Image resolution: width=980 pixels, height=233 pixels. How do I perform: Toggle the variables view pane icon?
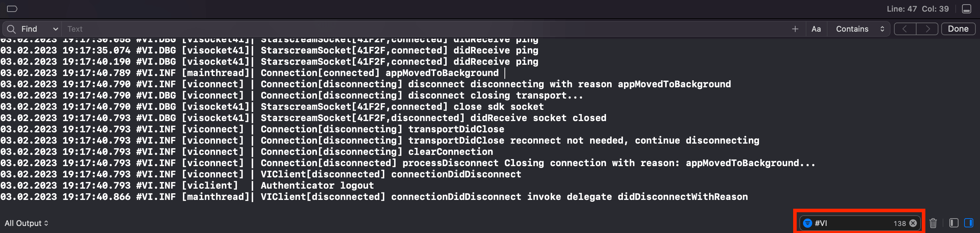[x=953, y=223]
